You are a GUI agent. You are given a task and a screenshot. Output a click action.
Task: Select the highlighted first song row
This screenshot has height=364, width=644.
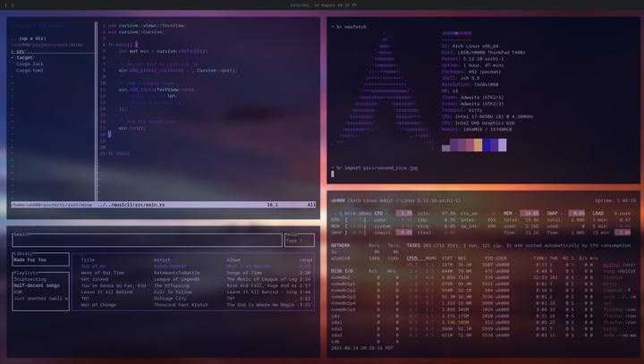(x=196, y=267)
